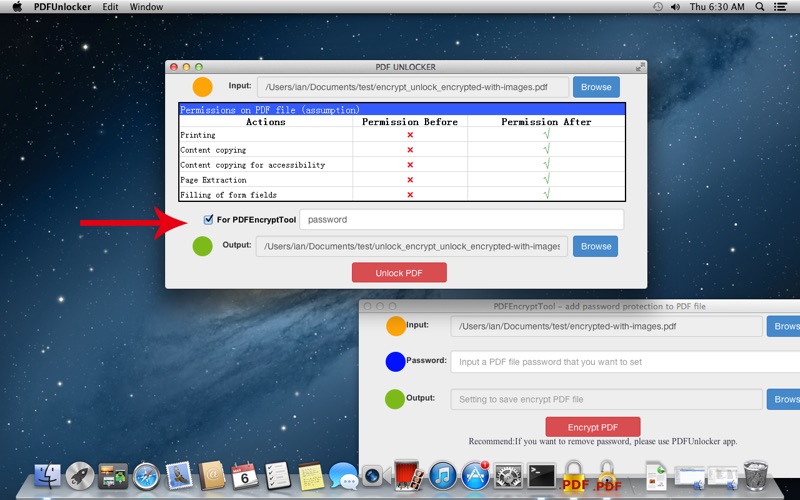Screen dimensions: 800x500
Task: Select the Printing row in permissions table
Action: click(402, 135)
